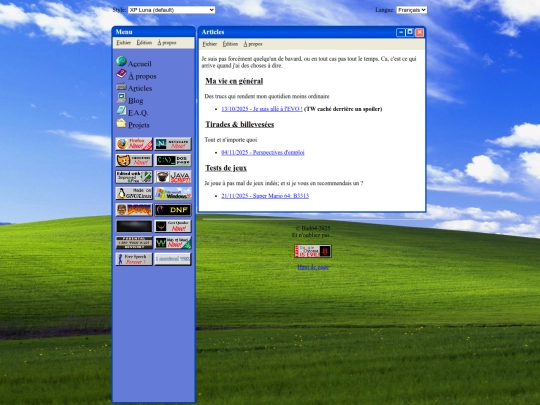Viewport: 540px width, 405px height.
Task: Click the green W Now! badge
Action: [173, 243]
